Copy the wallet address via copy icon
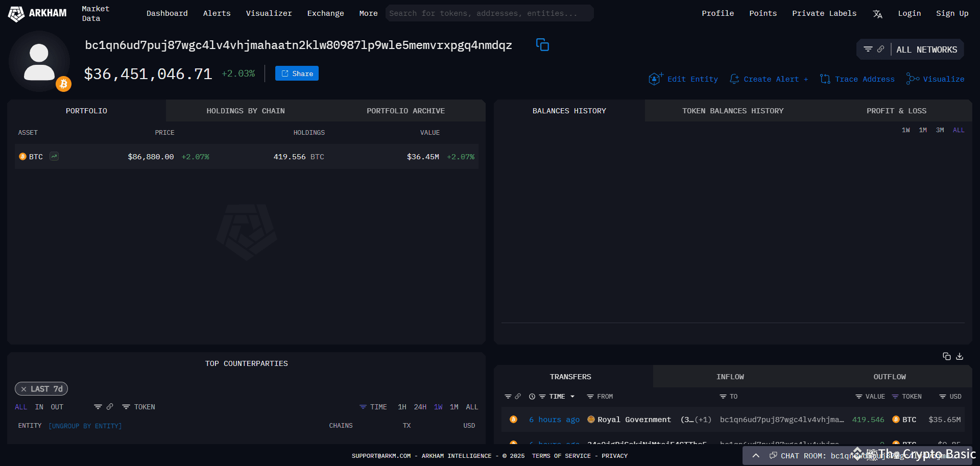The image size is (980, 466). 542,45
